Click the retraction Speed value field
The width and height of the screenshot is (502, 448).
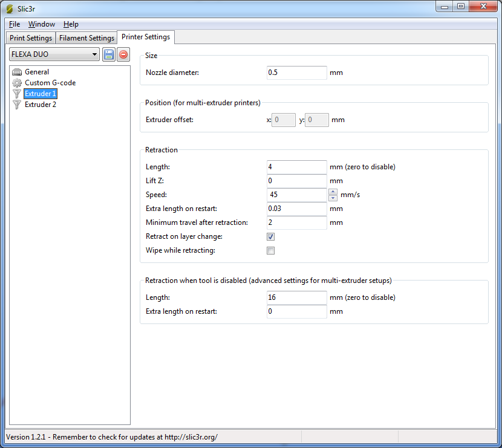297,195
